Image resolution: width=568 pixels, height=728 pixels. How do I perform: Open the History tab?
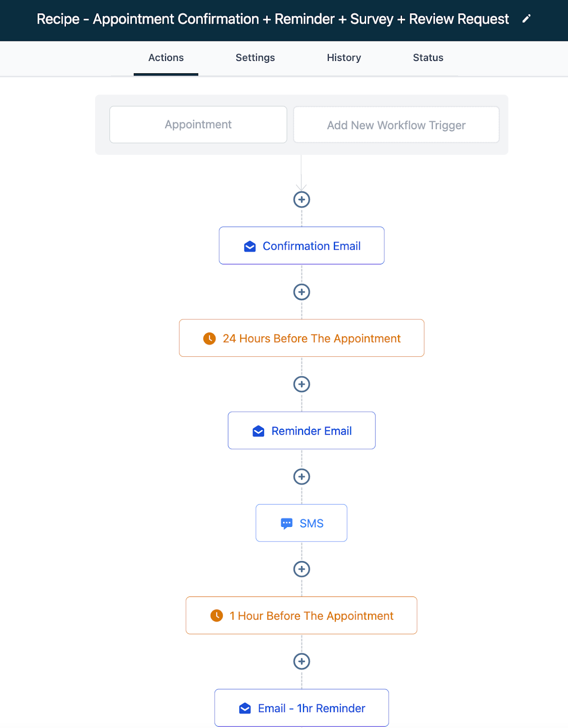point(344,58)
